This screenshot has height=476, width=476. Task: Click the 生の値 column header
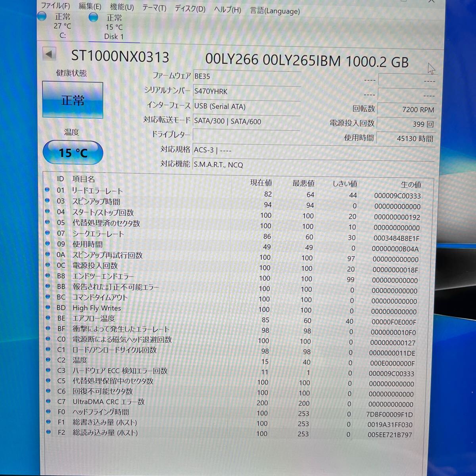coord(411,184)
